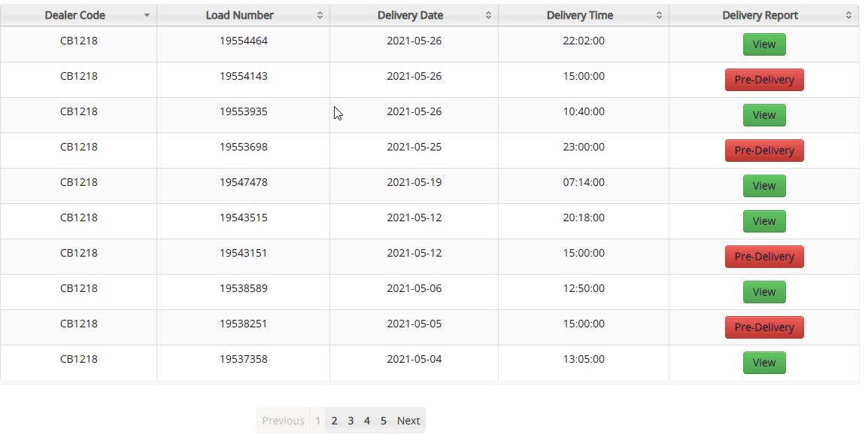Open Pre-Delivery report for load 19553698

pyautogui.click(x=764, y=151)
